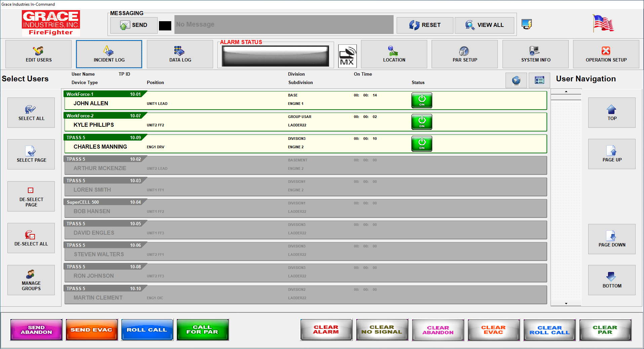Screen dimensions: 644x349
Task: Toggle John Allen's ON power status
Action: click(x=422, y=100)
